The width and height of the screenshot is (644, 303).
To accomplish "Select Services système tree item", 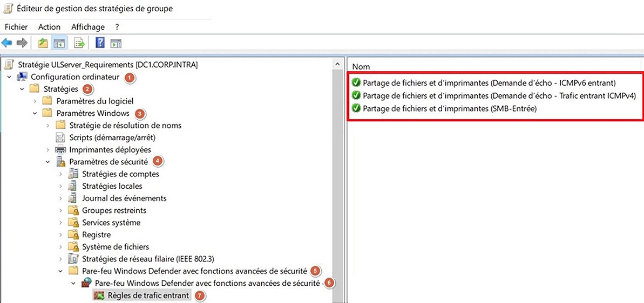I will pyautogui.click(x=111, y=223).
